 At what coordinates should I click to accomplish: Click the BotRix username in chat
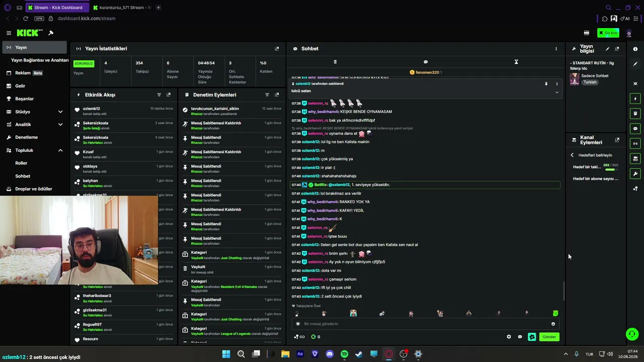click(320, 185)
